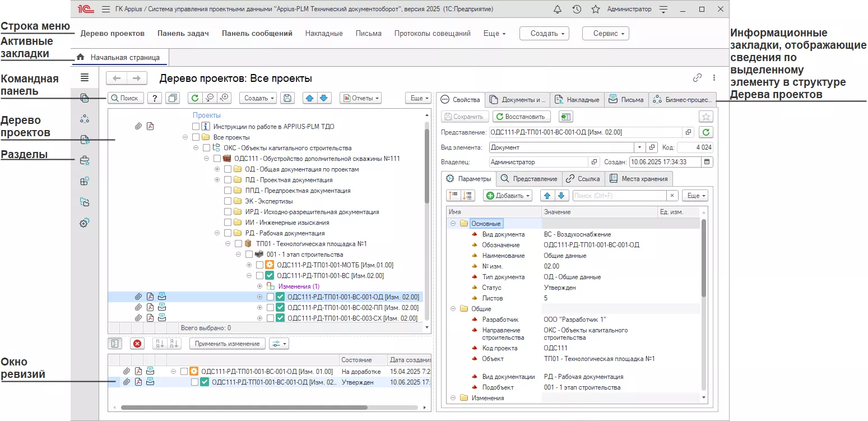
Task: Click the green refresh icon in tree toolbar
Action: tap(195, 98)
